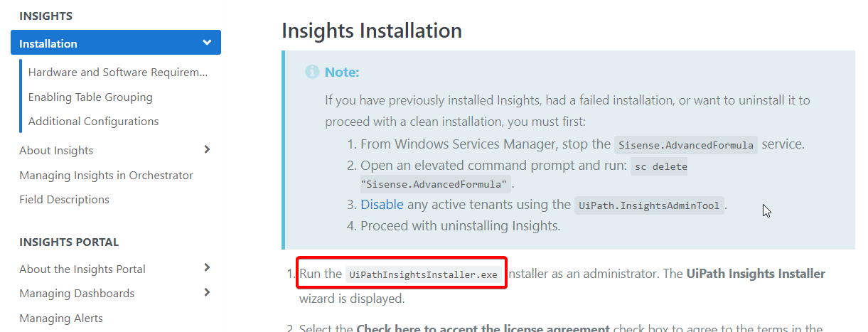Open the Managing Alerts page

coord(61,318)
